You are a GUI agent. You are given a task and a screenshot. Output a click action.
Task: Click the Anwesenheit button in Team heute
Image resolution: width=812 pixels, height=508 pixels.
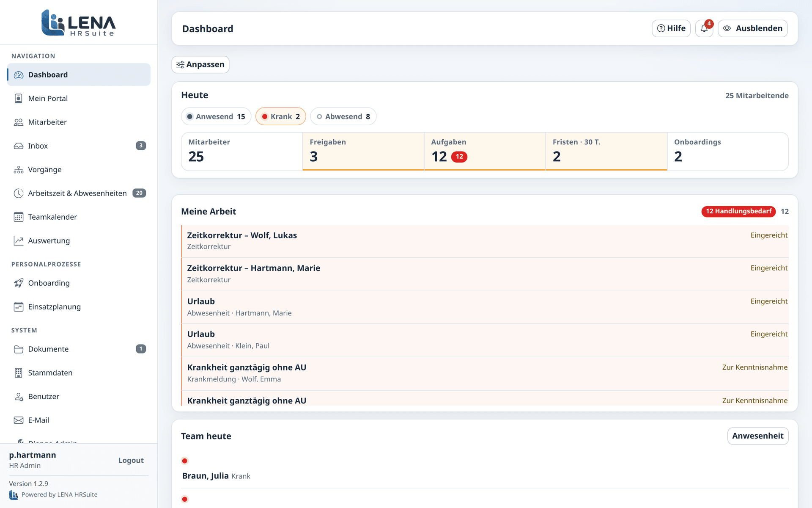[x=758, y=436]
